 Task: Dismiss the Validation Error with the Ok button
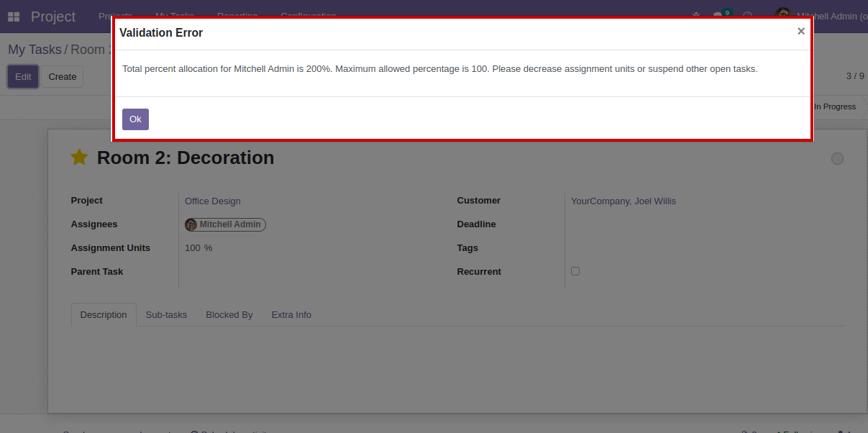pos(135,119)
